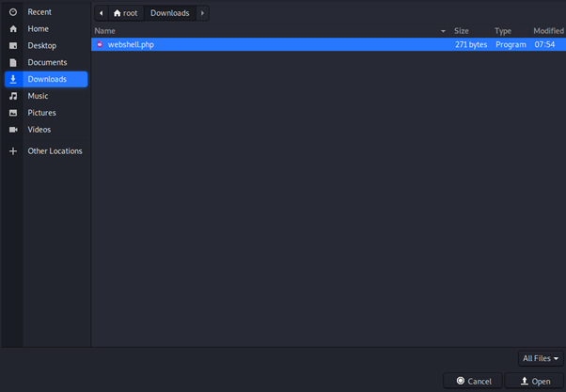Image resolution: width=566 pixels, height=392 pixels.
Task: Click the Downloads arrow icon in sidebar
Action: pos(13,79)
